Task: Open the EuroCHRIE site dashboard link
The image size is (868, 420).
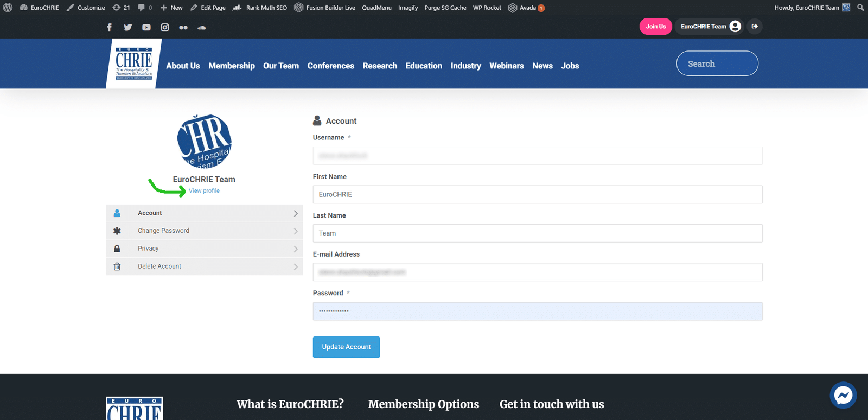Action: (40, 8)
